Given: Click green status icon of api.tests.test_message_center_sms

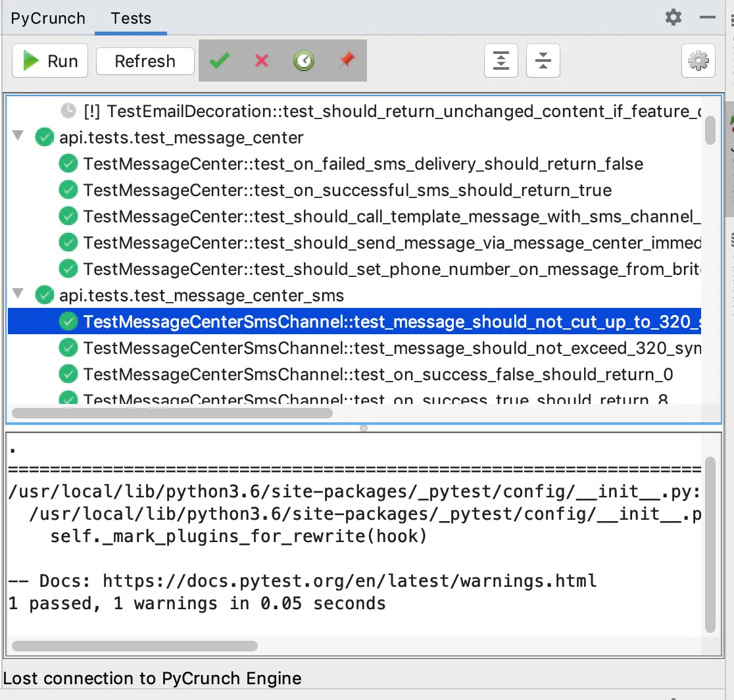Looking at the screenshot, I should pos(45,295).
